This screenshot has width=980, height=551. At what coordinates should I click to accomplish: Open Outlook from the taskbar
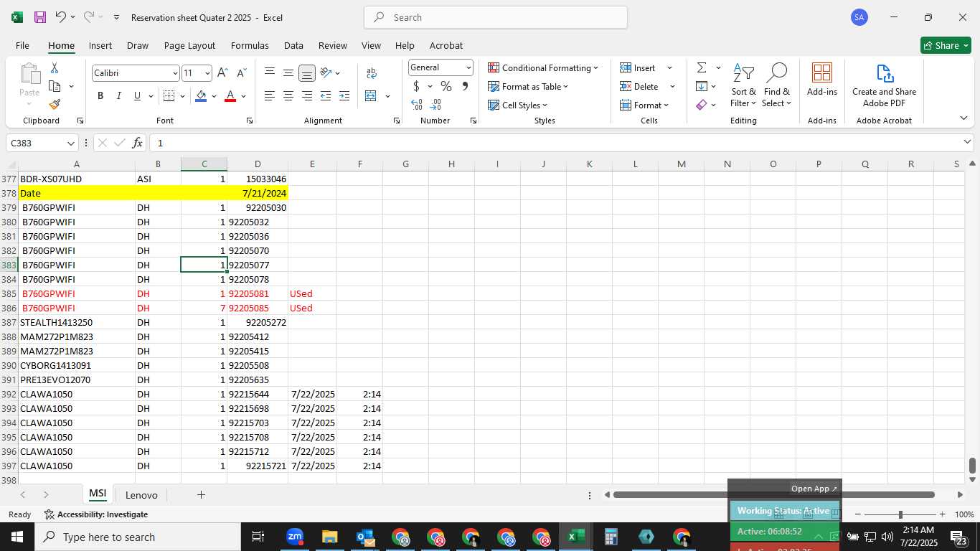point(365,537)
